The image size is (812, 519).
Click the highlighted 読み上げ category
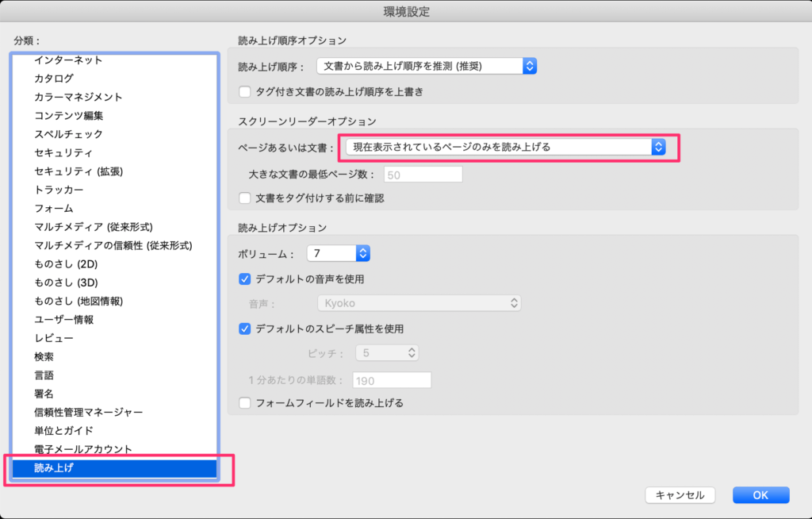(x=53, y=468)
